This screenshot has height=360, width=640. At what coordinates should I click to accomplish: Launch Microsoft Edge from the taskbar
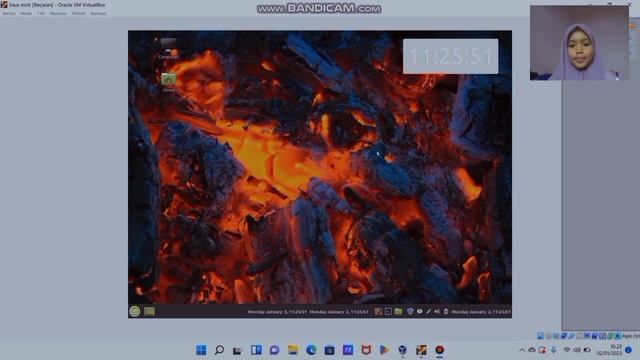tap(311, 350)
